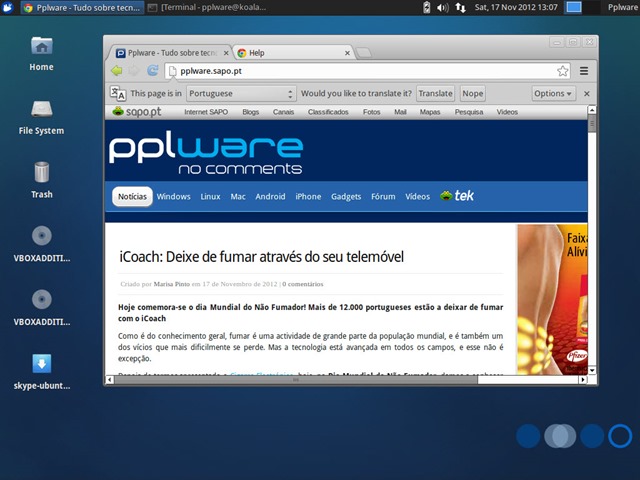640x480 pixels.
Task: Open the Options dropdown in infobar
Action: [x=553, y=93]
